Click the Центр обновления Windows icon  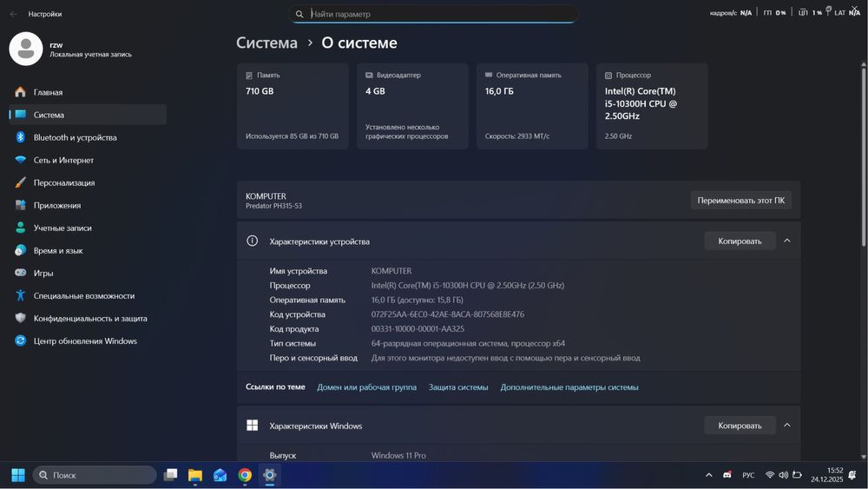tap(21, 340)
